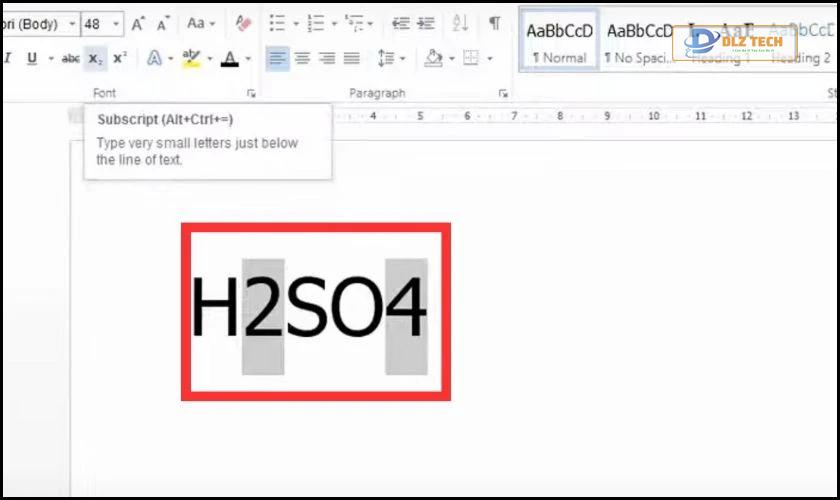Image resolution: width=840 pixels, height=500 pixels.
Task: Click ruler mark 7
Action: [513, 116]
